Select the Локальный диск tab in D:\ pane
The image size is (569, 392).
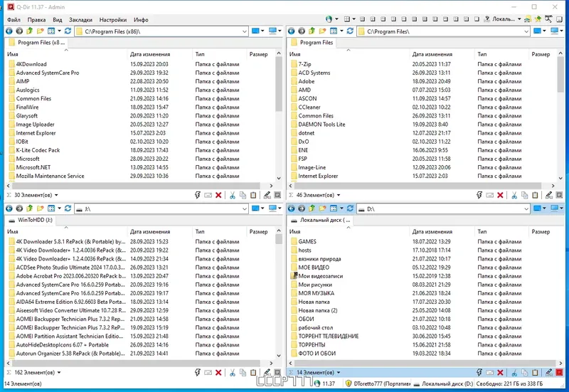click(321, 220)
